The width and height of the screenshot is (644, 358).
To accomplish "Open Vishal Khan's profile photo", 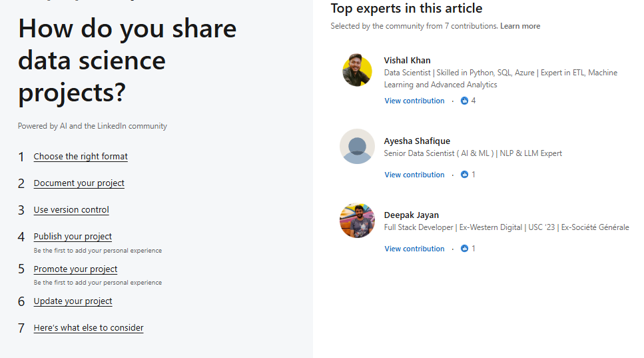I will coord(358,70).
